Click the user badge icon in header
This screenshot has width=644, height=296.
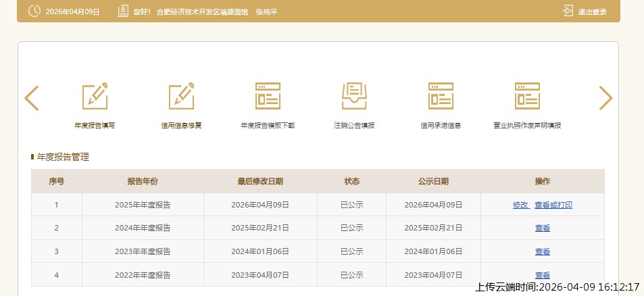(122, 11)
